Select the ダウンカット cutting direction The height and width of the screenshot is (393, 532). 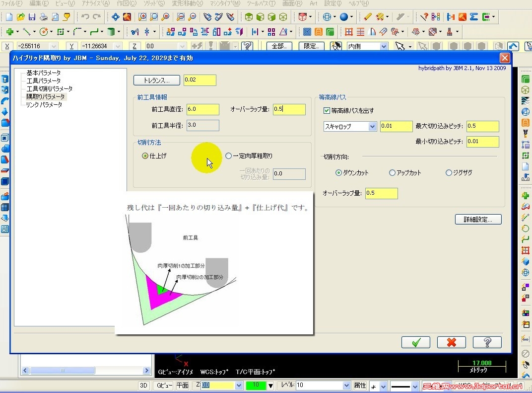click(338, 172)
